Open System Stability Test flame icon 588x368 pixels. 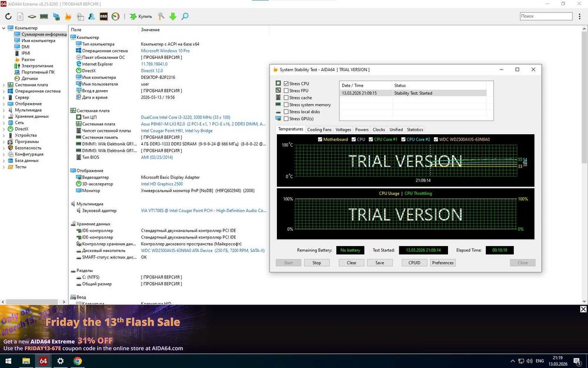pyautogui.click(x=68, y=16)
